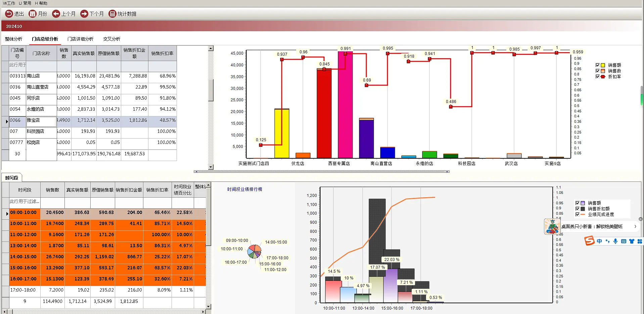Click the 时间段业绩百分比 column header

(183, 190)
